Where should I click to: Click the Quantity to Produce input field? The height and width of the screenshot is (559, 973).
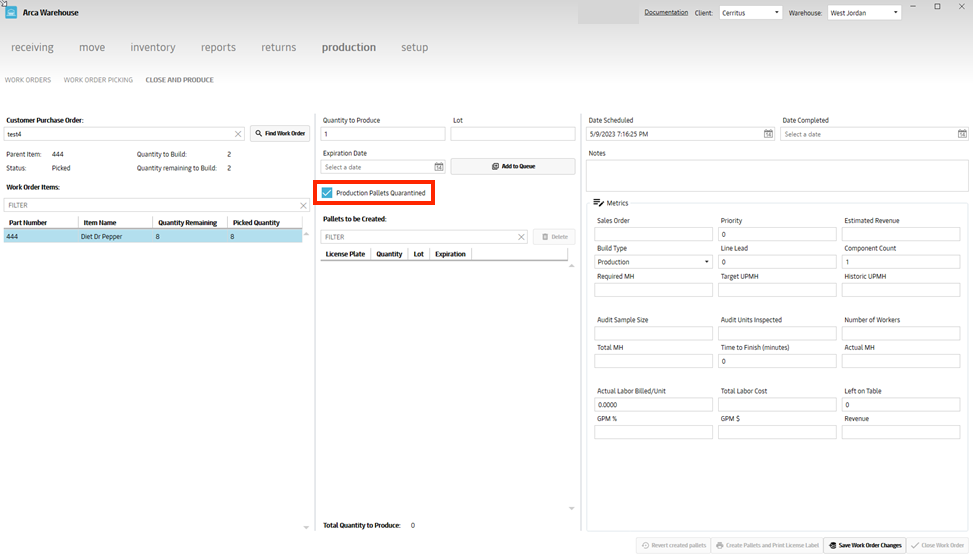[383, 134]
